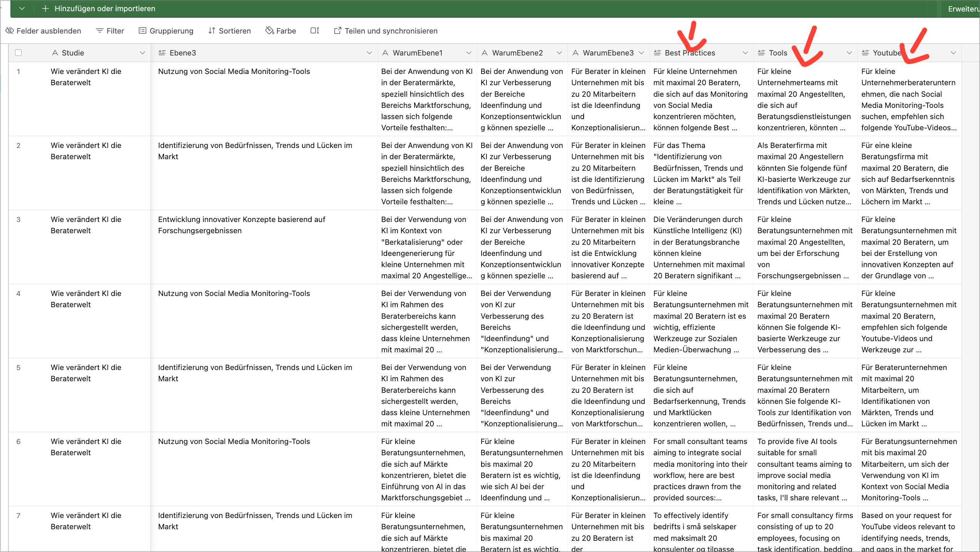Open the Studie column dropdown arrow
This screenshot has width=980, height=552.
pyautogui.click(x=142, y=53)
